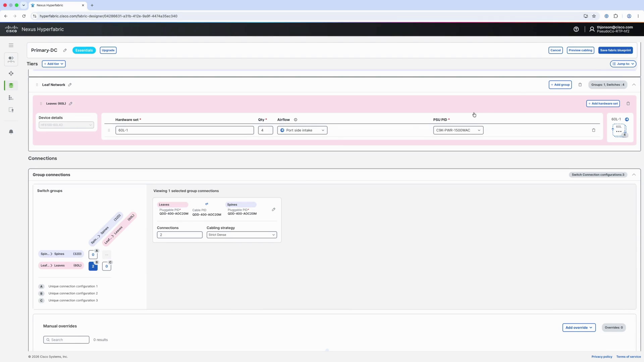Collapse the Leaf Network tier section

tap(634, 85)
